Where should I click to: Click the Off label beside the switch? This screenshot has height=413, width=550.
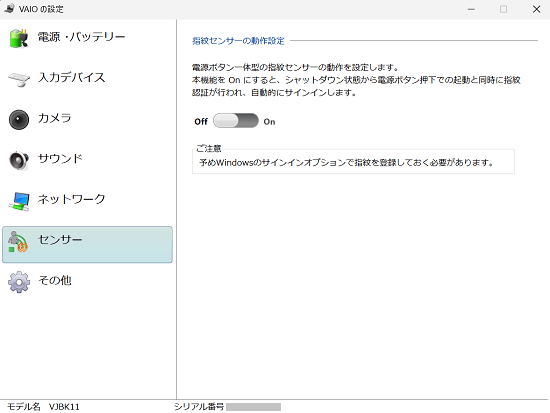(201, 121)
